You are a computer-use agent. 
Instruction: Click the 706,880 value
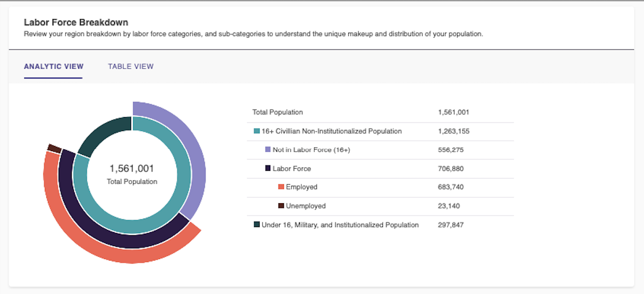click(x=452, y=168)
